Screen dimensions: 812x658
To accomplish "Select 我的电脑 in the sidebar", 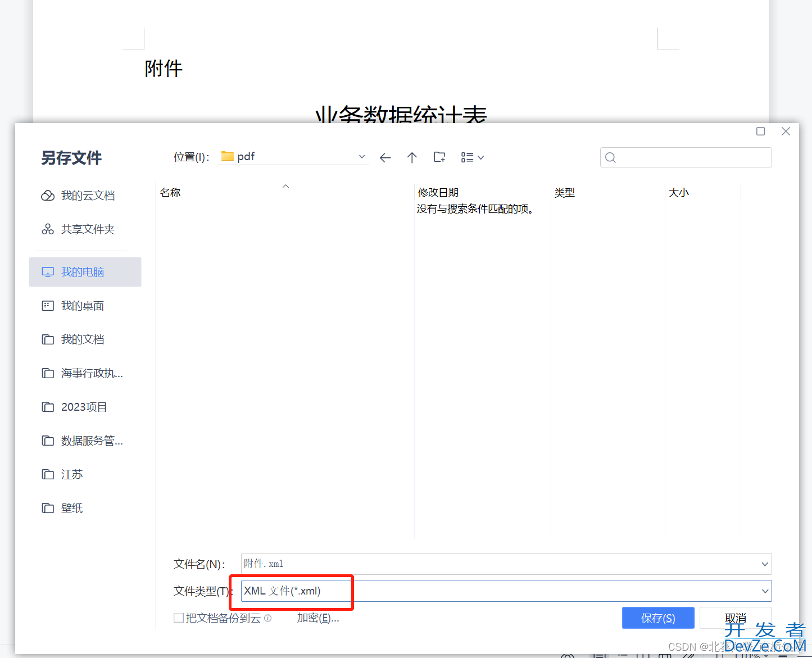I will tap(85, 272).
